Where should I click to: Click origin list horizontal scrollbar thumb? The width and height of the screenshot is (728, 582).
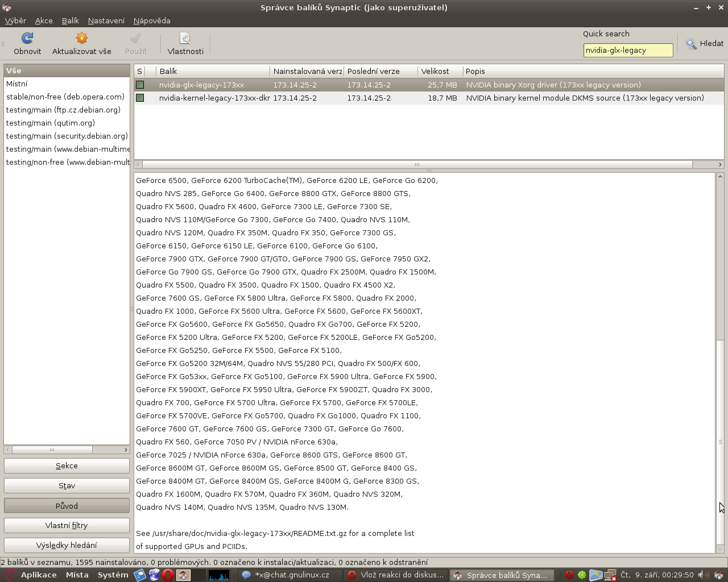[x=52, y=450]
